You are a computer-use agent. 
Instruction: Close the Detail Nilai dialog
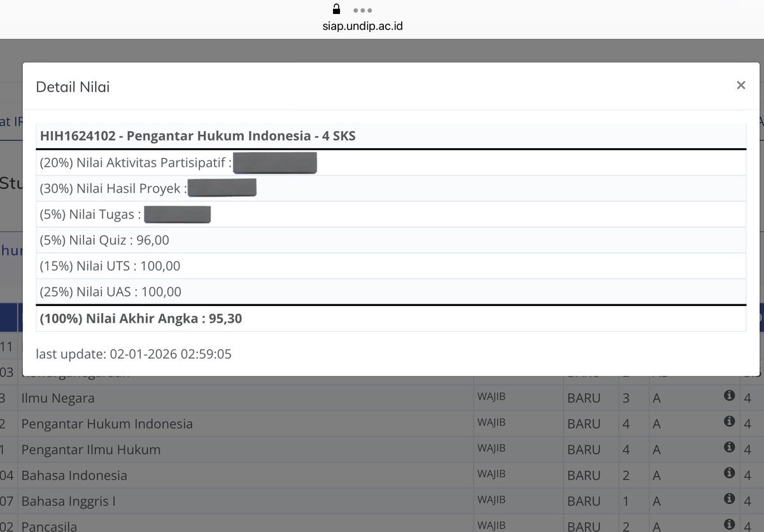740,85
